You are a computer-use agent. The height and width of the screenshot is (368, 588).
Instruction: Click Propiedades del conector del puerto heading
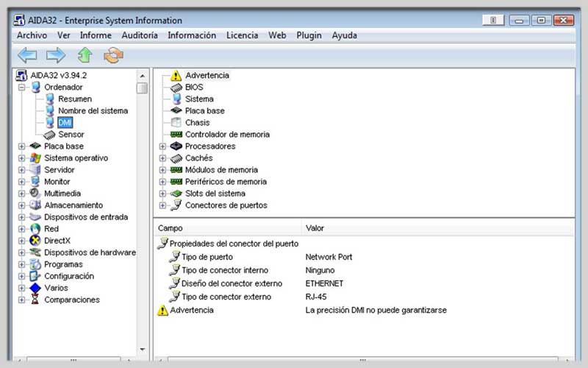pyautogui.click(x=234, y=244)
